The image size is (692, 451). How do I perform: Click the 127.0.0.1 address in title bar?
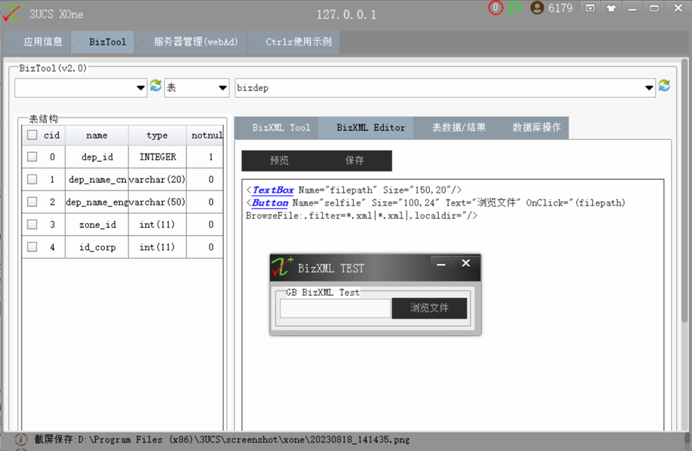point(346,15)
